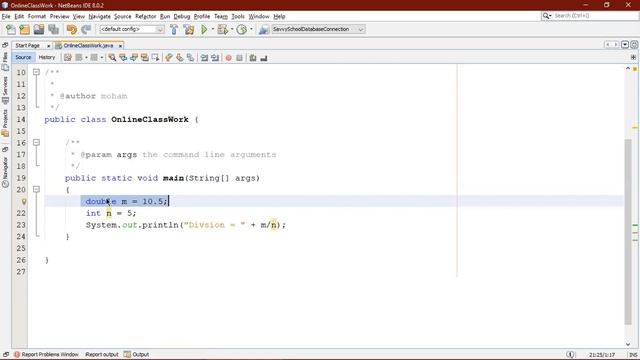Image resolution: width=640 pixels, height=360 pixels.
Task: Select the OnlineClassWork.java tab
Action: coord(88,46)
